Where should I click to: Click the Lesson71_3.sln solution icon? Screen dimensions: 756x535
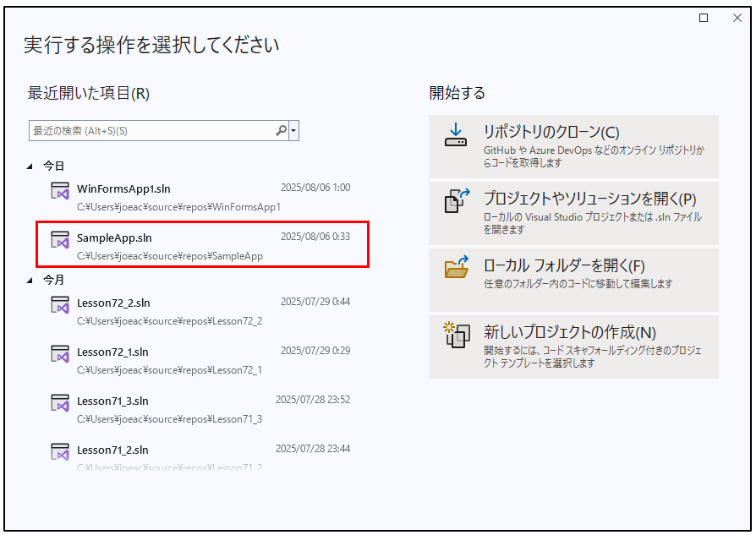pos(59,402)
